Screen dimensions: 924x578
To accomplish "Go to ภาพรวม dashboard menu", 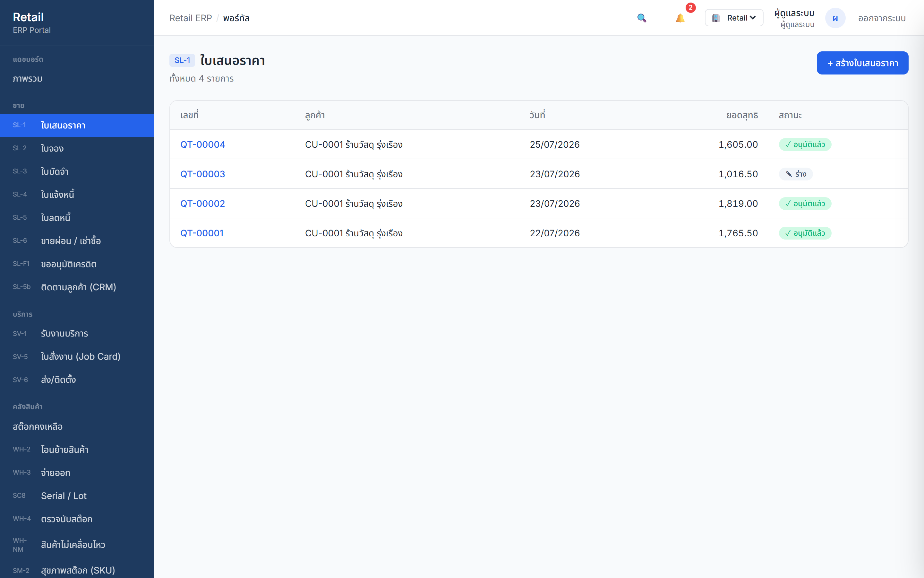I will point(77,79).
